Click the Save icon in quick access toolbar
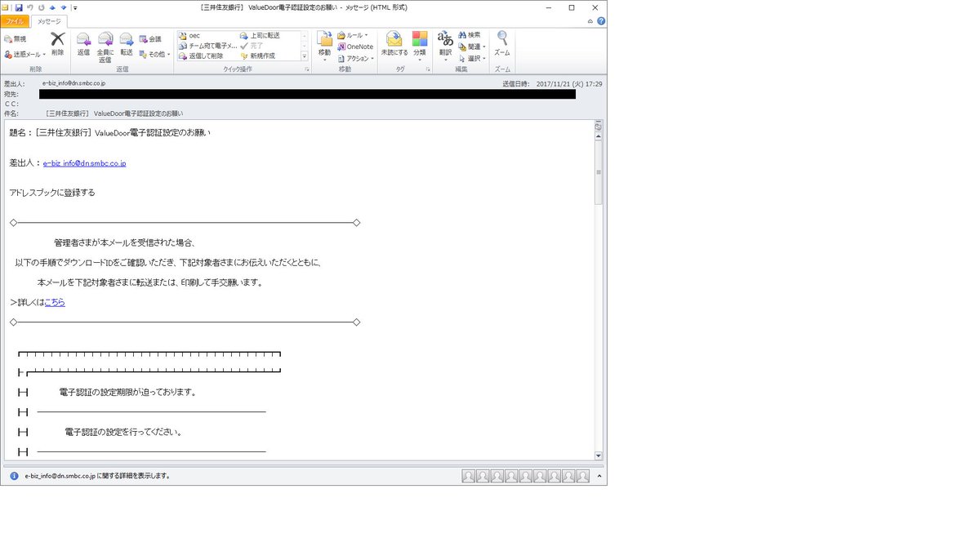Viewport: 980px width, 551px height. coord(19,7)
